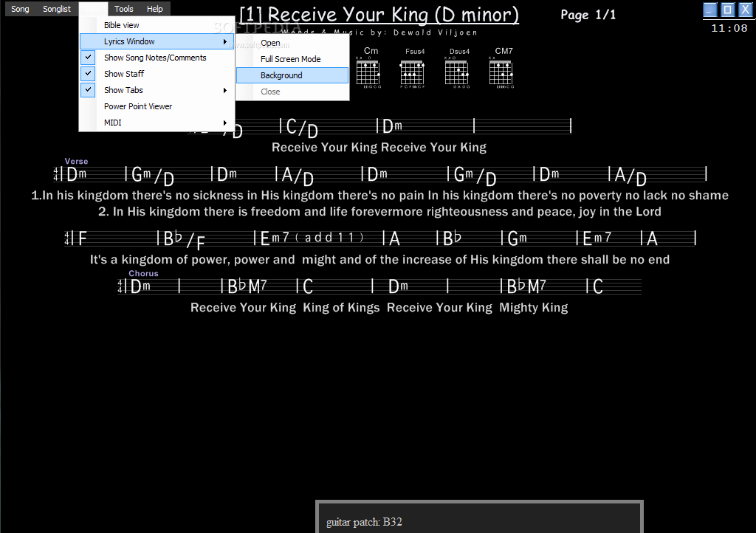This screenshot has height=533, width=756.
Task: Select Full Screen Mode entry
Action: pyautogui.click(x=292, y=59)
